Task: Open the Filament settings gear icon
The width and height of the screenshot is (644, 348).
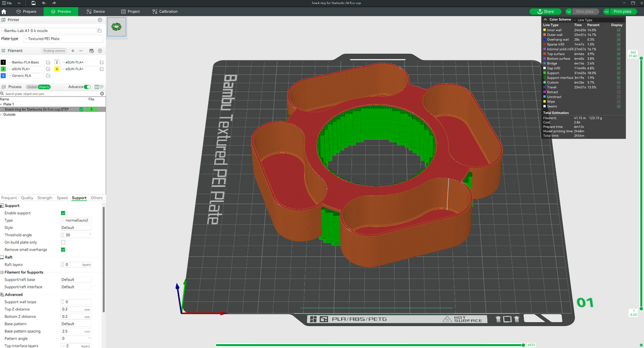Action: [x=100, y=51]
